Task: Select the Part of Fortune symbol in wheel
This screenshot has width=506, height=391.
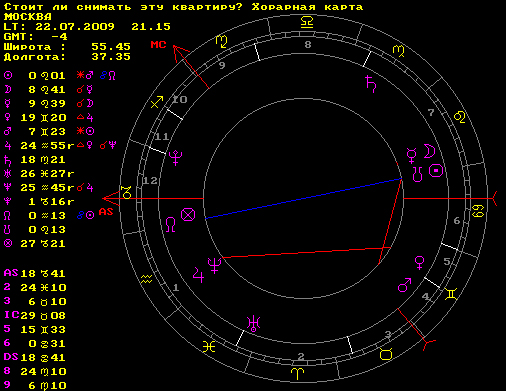Action: pos(188,214)
